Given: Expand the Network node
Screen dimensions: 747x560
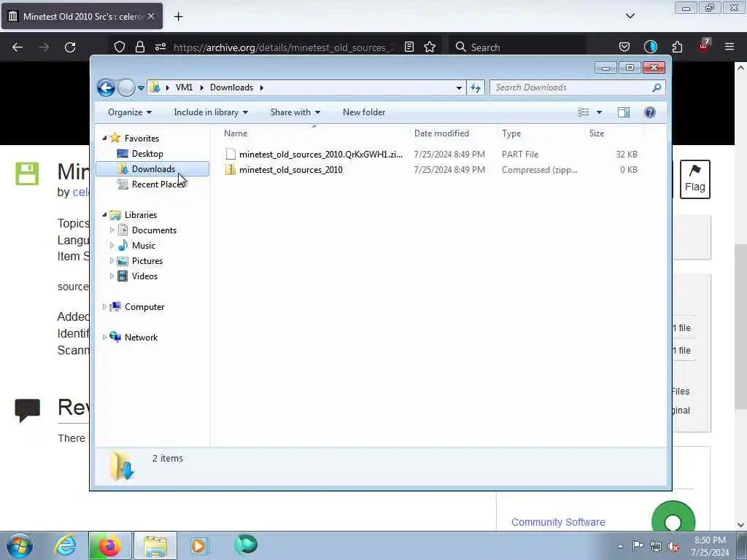Looking at the screenshot, I should point(104,338).
